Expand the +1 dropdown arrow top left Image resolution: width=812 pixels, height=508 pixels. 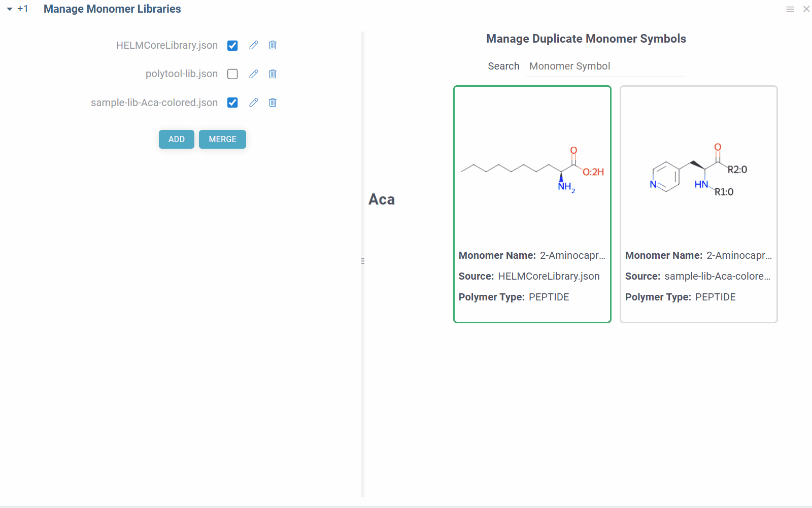point(9,9)
